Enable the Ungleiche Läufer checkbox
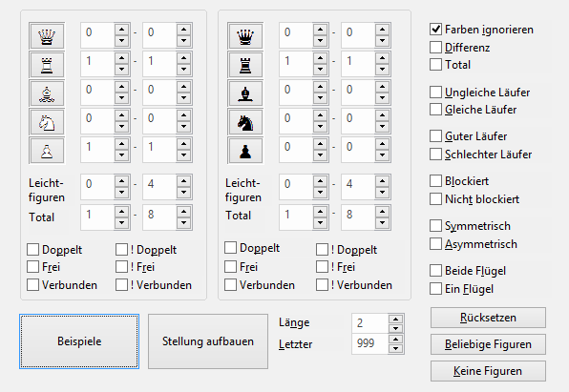 coord(435,93)
